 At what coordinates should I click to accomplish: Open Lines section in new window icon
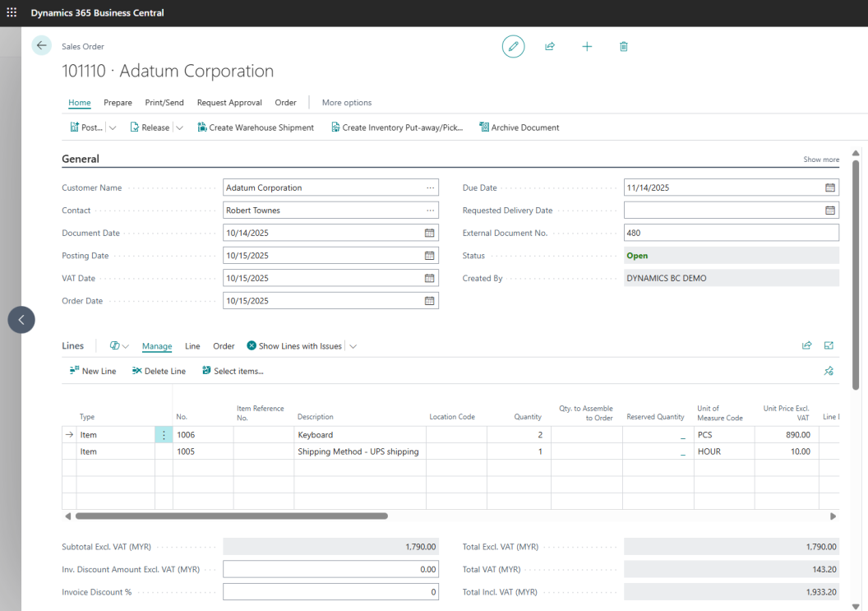829,346
